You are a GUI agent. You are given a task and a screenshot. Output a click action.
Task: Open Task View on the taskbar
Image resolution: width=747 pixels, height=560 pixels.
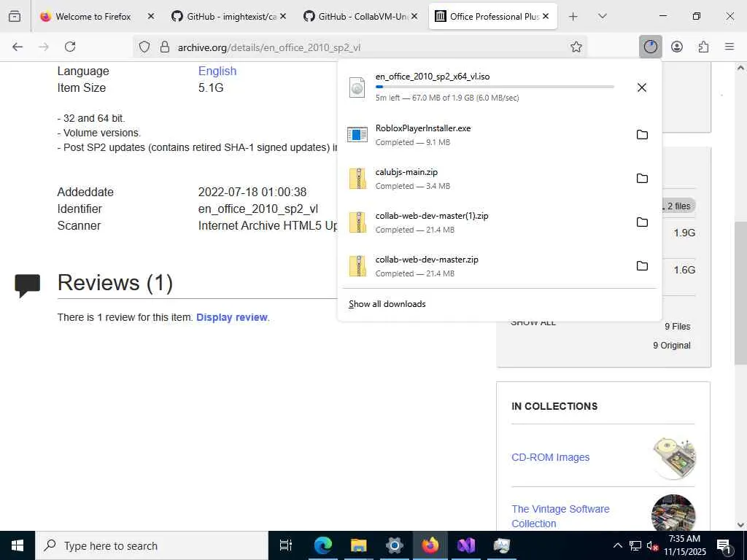pyautogui.click(x=286, y=545)
